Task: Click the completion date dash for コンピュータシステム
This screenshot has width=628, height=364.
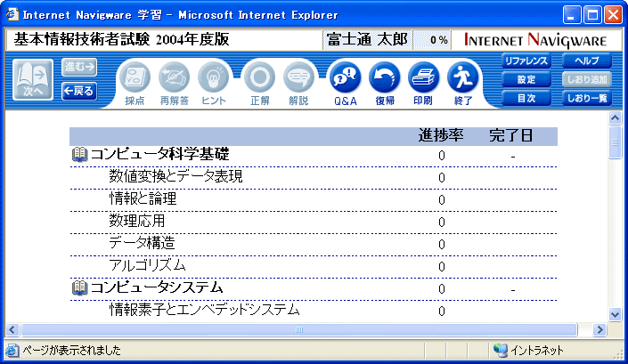Action: [x=513, y=289]
